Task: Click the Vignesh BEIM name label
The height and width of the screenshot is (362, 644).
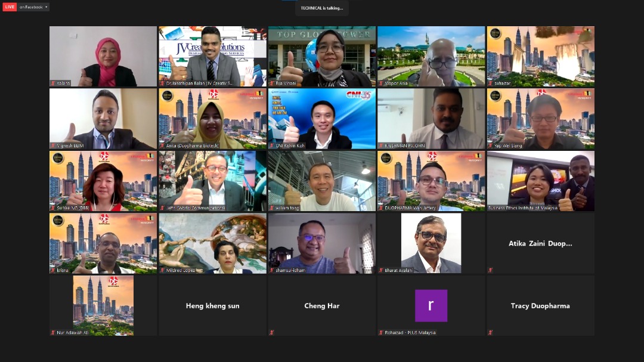Action: 72,146
